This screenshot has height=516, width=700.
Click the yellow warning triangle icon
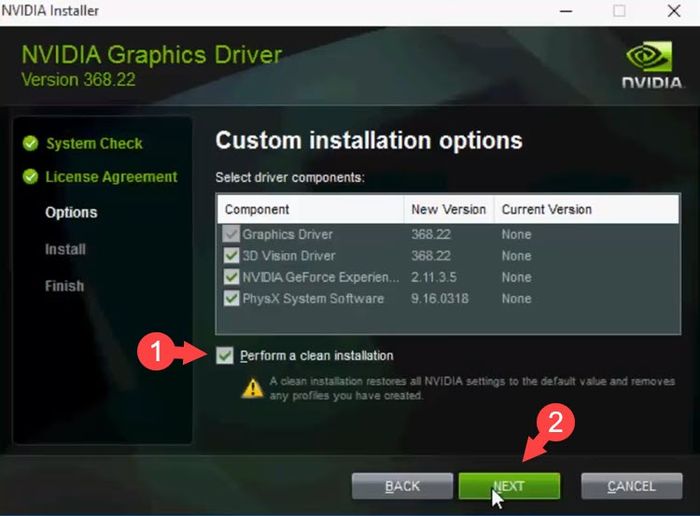point(252,388)
